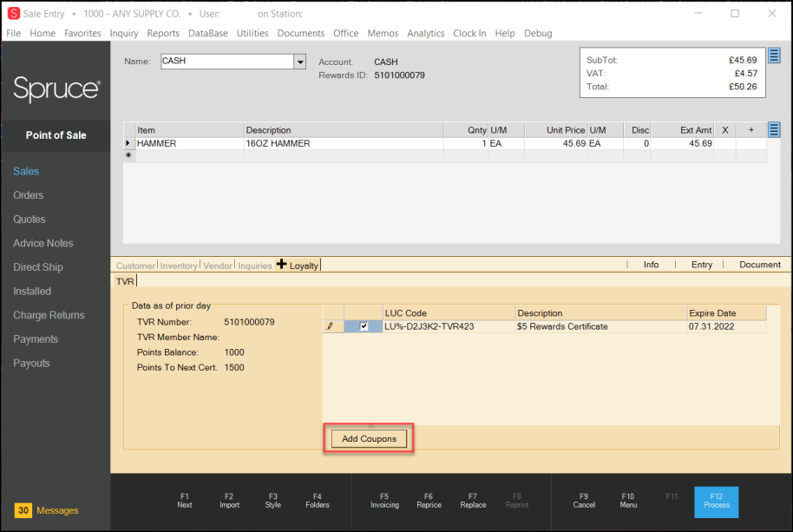793x532 pixels.
Task: Switch to the Inquiries tab
Action: pyautogui.click(x=255, y=266)
